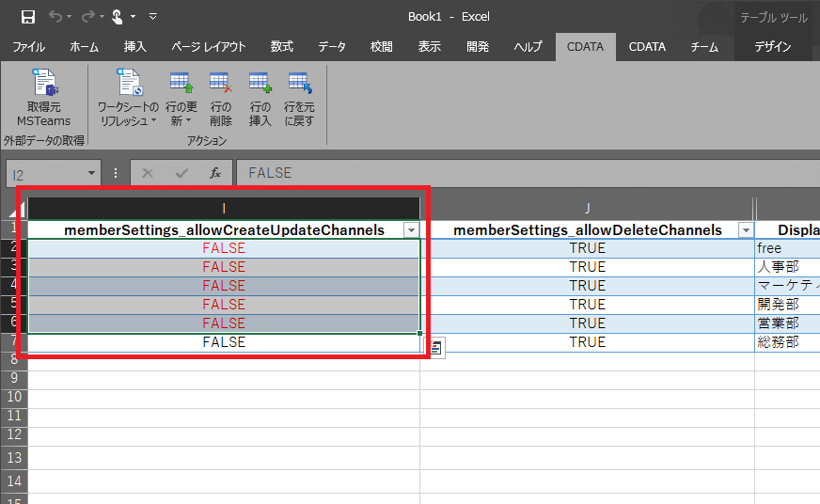
Task: Click the cell containing 人事部
Action: click(788, 267)
